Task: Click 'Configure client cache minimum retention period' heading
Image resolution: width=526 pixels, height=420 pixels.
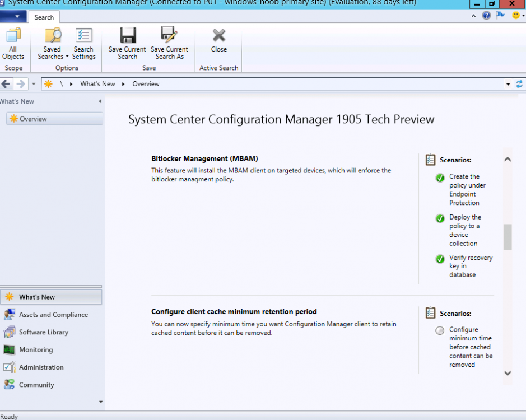Action: 234,312
